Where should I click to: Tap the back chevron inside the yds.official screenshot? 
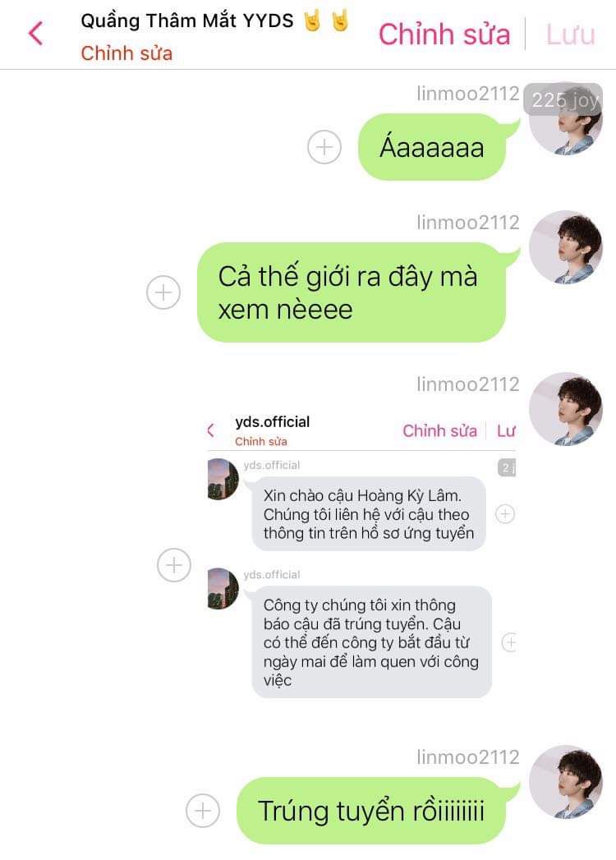pos(210,430)
